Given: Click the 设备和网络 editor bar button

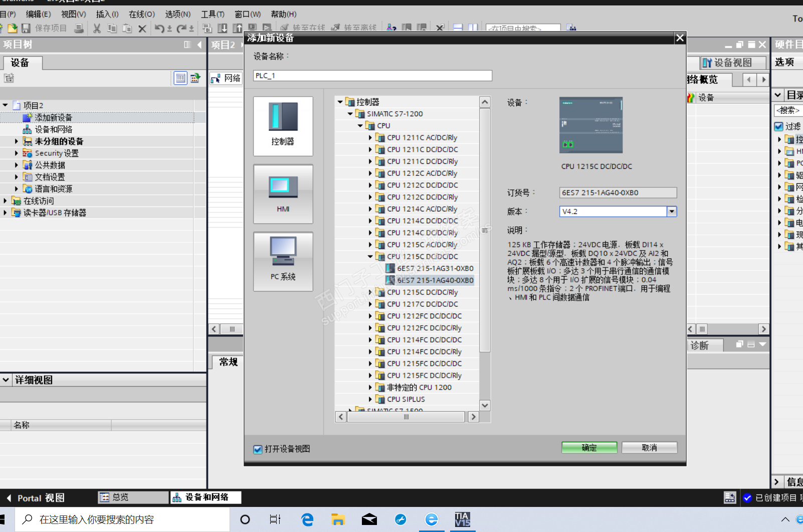Looking at the screenshot, I should 206,497.
